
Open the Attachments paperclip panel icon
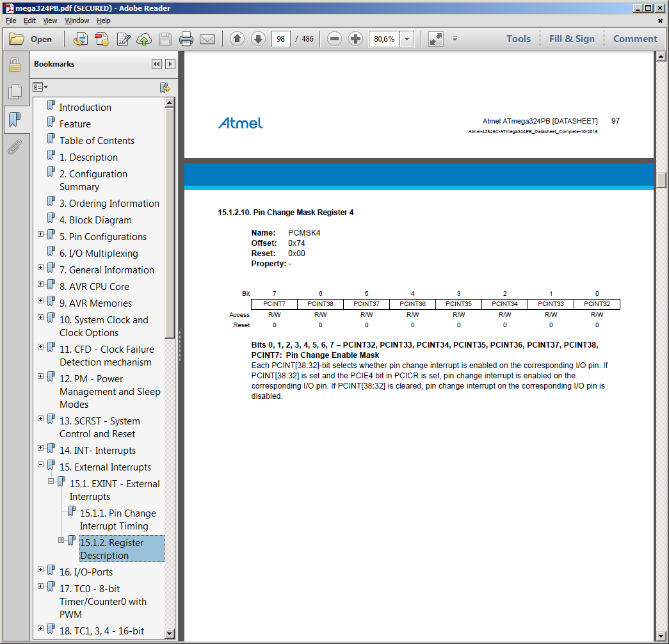(15, 147)
